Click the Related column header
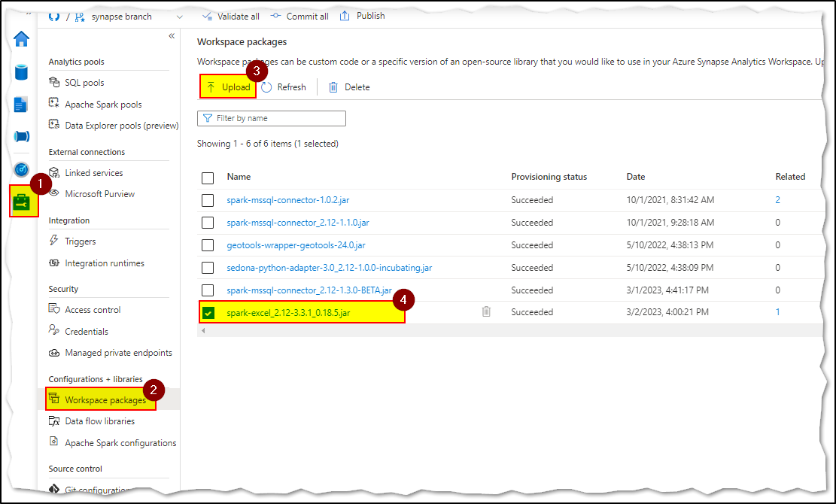This screenshot has width=836, height=504. 790,176
